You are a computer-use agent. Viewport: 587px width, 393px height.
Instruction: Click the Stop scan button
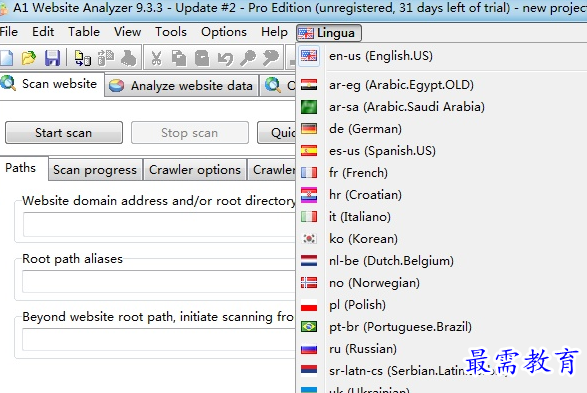point(189,132)
